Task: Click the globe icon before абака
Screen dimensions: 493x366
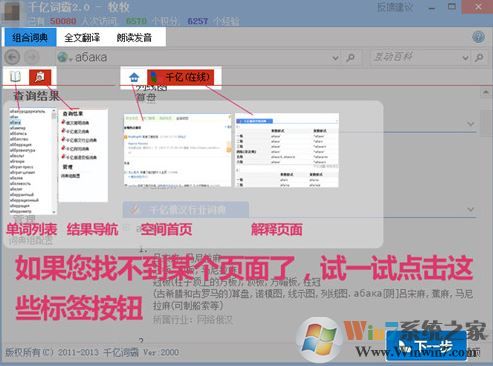Action: click(63, 57)
